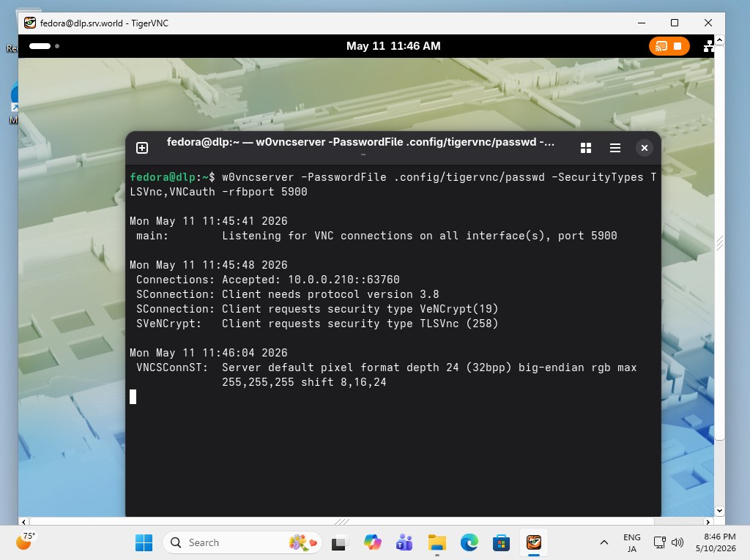This screenshot has width=750, height=560.
Task: Click the TigerVNC horizontal scrollbar thumb
Action: 341,522
